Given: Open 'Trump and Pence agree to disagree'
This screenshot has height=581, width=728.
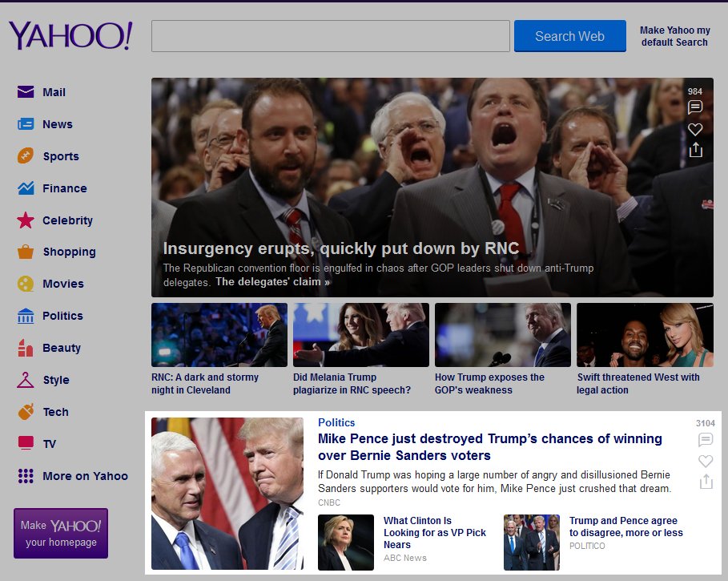Looking at the screenshot, I should tap(625, 527).
